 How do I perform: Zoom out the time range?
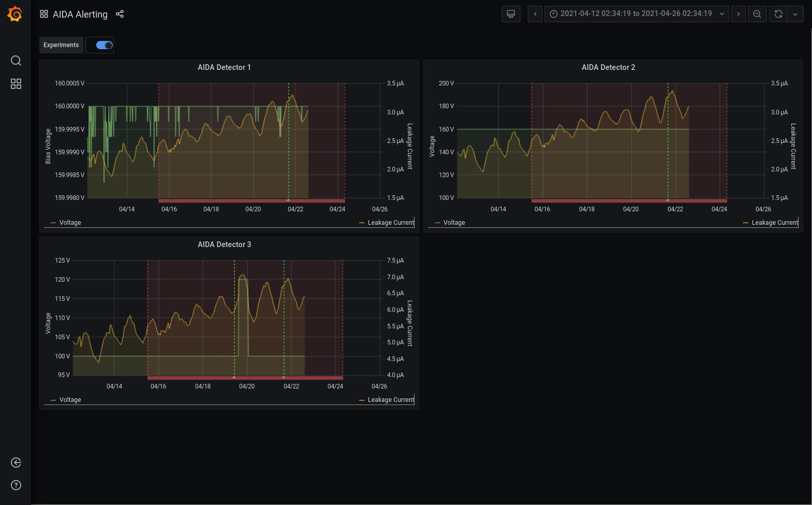(x=757, y=14)
